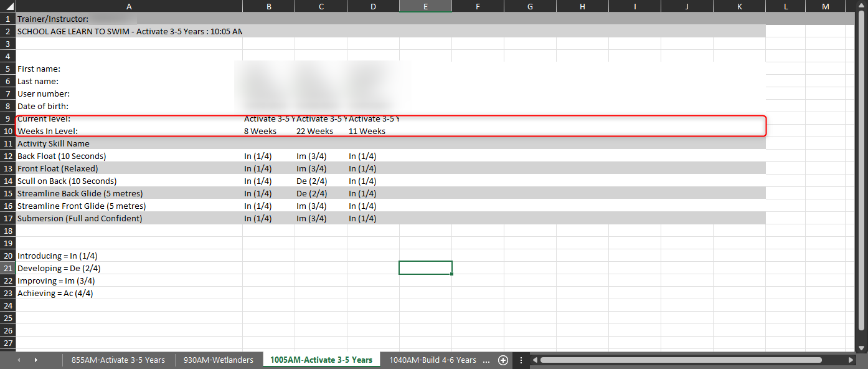
Task: Click the tab bar resize handle dots
Action: 521,360
